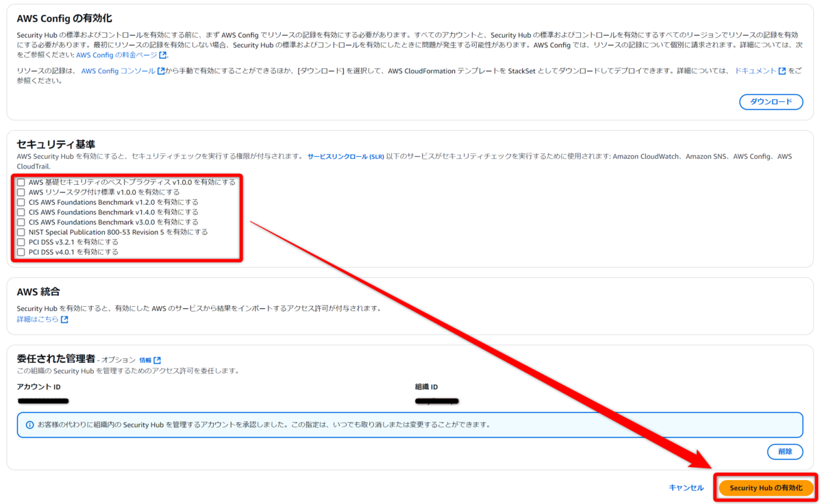Viewport: 822px width, 504px height.
Task: Click the 組織 ID label
Action: point(426,387)
